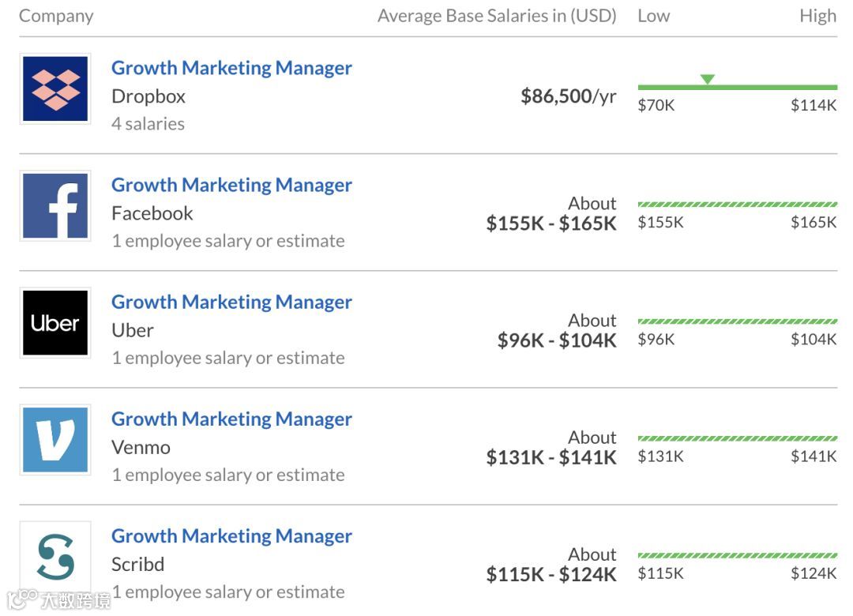Image resolution: width=853 pixels, height=616 pixels.
Task: Click the Company column header
Action: [56, 16]
